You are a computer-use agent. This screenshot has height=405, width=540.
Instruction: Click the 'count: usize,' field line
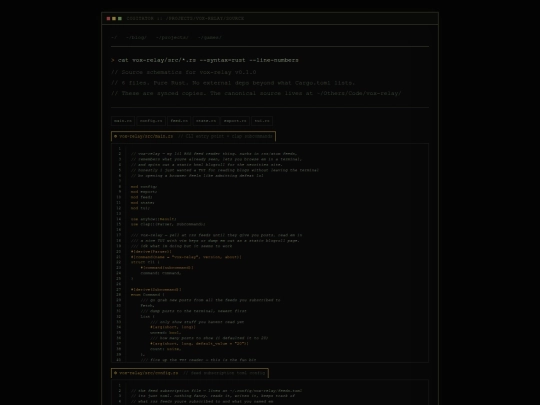pos(166,349)
